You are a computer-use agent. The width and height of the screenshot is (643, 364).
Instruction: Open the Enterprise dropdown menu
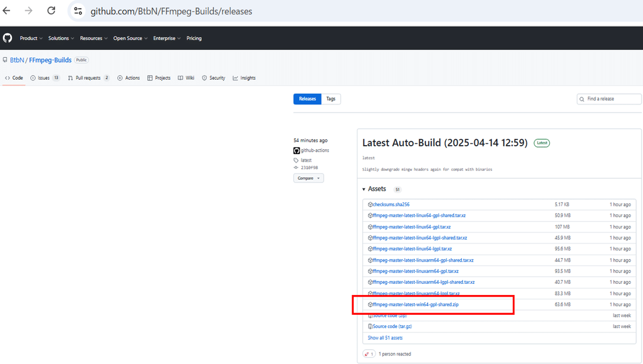167,38
